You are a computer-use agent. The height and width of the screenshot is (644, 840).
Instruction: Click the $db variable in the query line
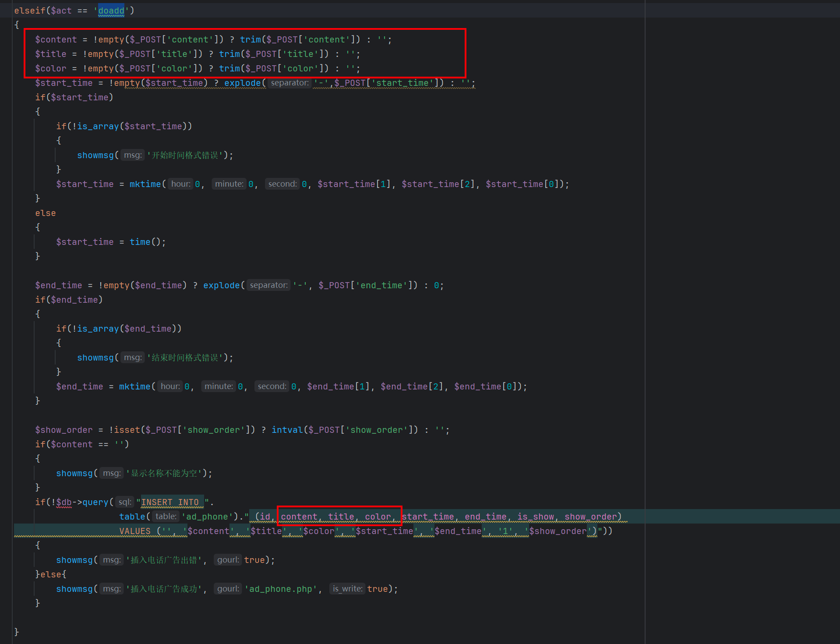pyautogui.click(x=64, y=502)
